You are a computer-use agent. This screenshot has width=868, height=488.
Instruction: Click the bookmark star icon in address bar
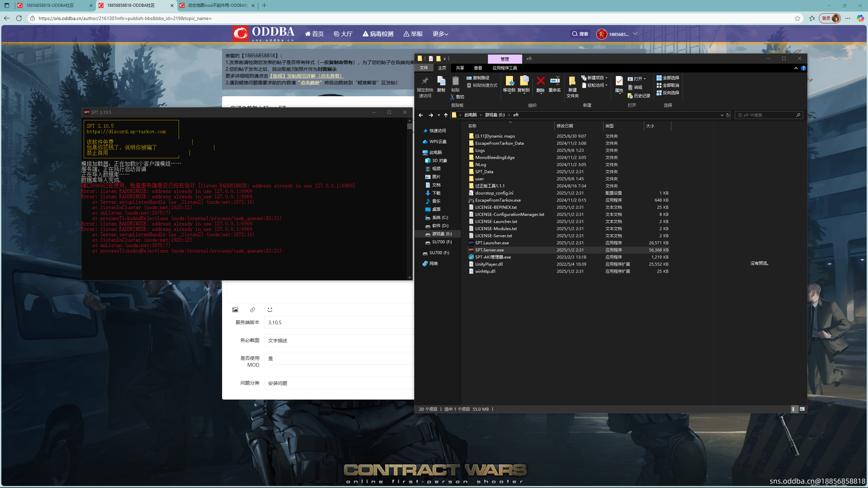[x=797, y=18]
